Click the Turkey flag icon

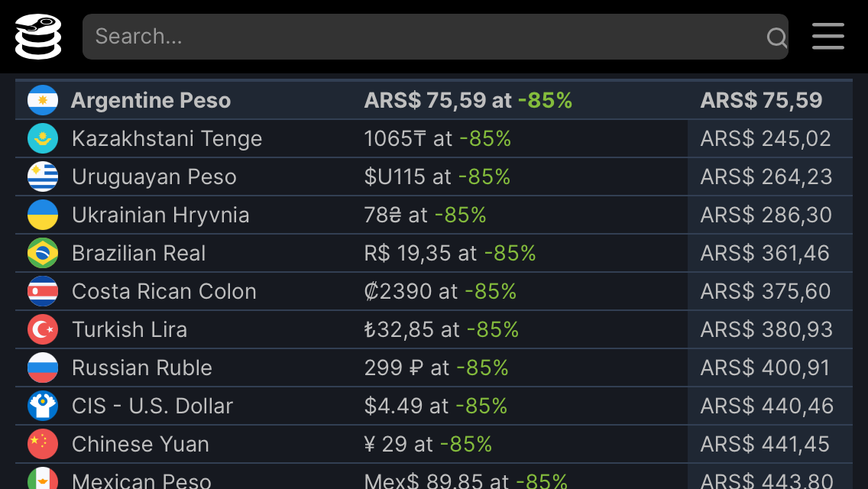[43, 329]
